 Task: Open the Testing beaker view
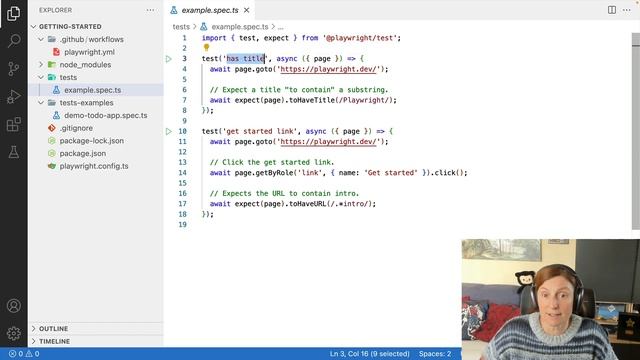[13, 152]
